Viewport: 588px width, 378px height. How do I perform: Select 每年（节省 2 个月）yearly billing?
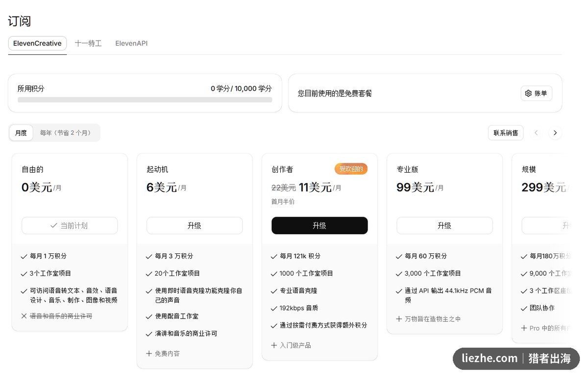click(66, 133)
